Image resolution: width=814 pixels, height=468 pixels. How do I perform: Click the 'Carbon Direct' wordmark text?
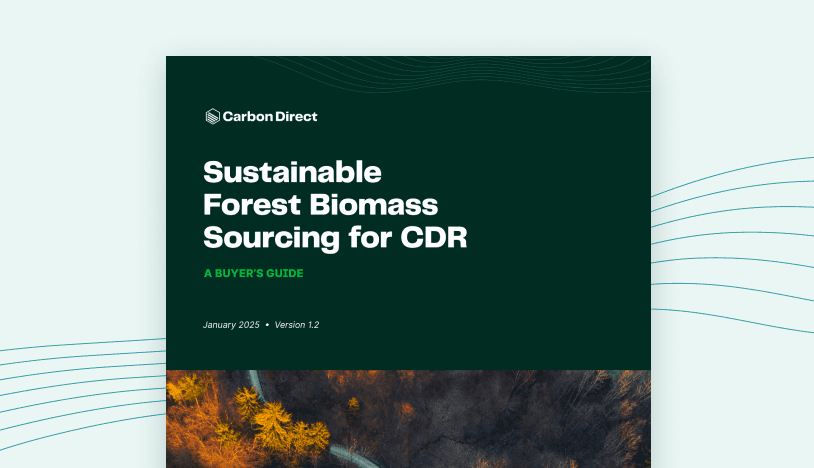(270, 116)
